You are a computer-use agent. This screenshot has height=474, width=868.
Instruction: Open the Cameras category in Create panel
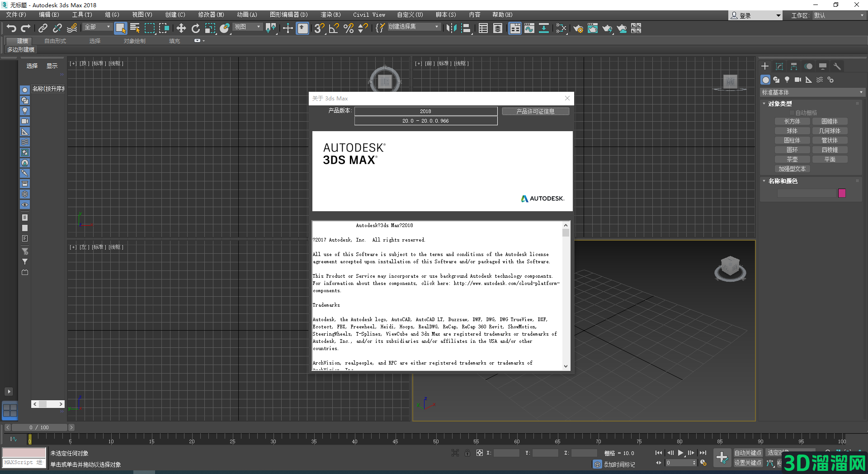[797, 80]
